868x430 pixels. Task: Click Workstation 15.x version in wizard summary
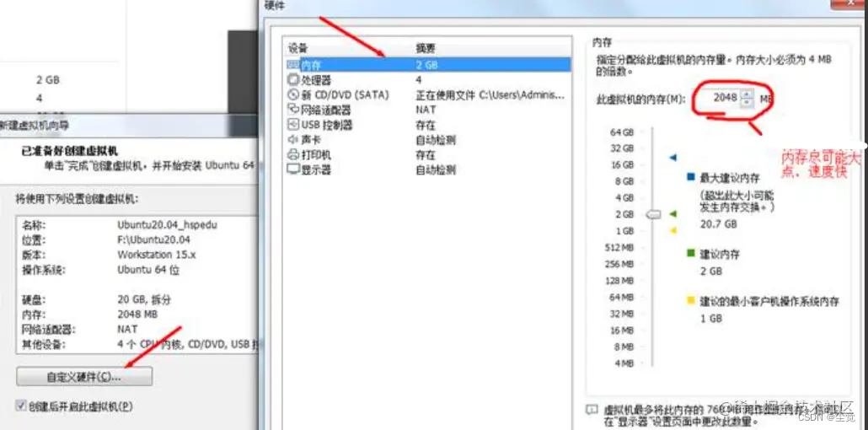157,255
